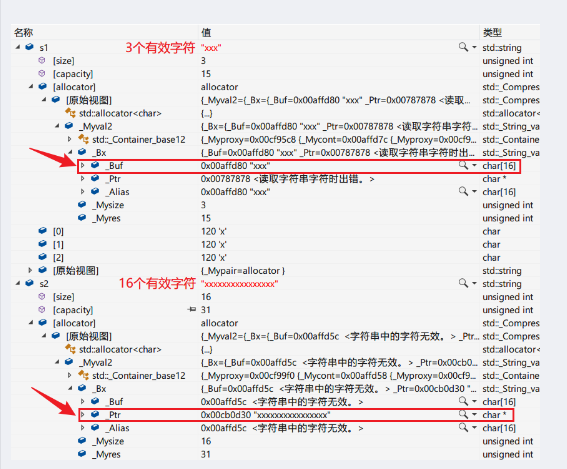Open visualizer dropdown arrow on _Buf 0x00affd80 row

[474, 165]
